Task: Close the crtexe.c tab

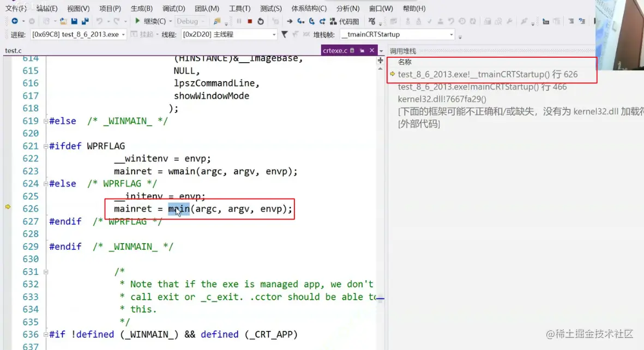Action: coord(372,51)
